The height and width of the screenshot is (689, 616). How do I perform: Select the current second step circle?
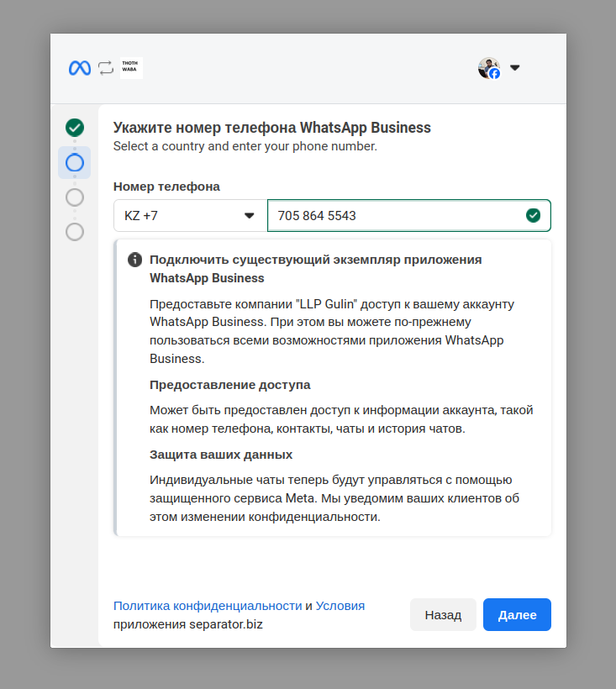pos(75,162)
